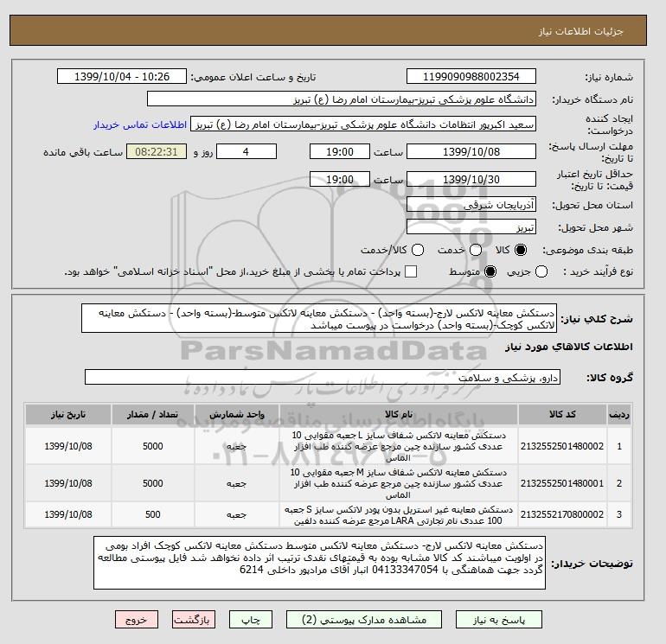Viewport: 666px width, 644px height.
Task: Click the تعداد / مقدار column header
Action: pyautogui.click(x=153, y=414)
